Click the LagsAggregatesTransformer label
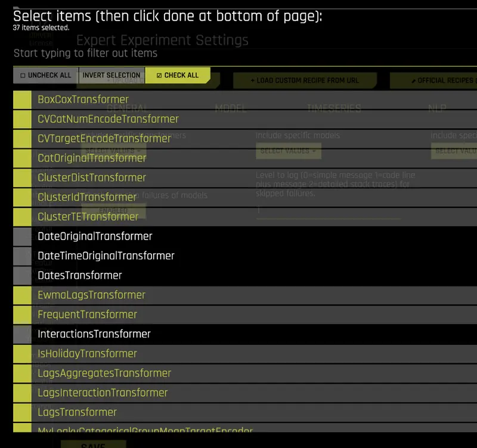 (x=104, y=373)
